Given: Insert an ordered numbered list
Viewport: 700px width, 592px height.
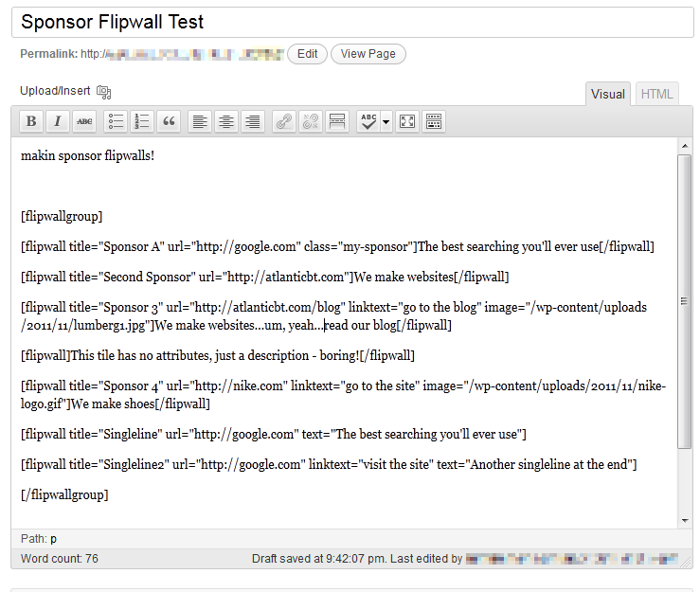Looking at the screenshot, I should point(142,121).
